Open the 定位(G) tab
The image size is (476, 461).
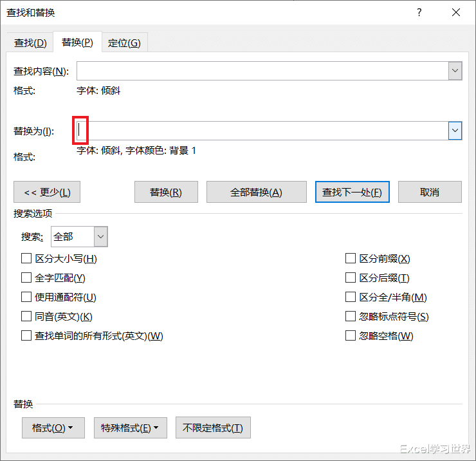pos(124,43)
